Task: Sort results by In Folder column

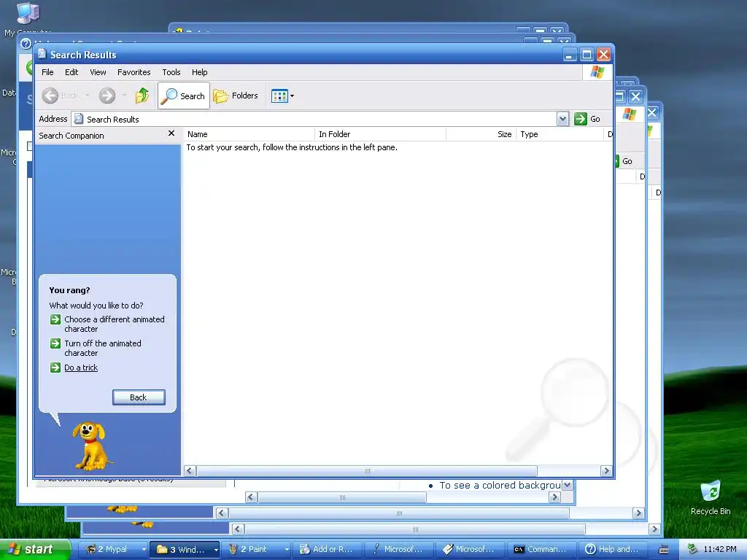Action: [380, 134]
